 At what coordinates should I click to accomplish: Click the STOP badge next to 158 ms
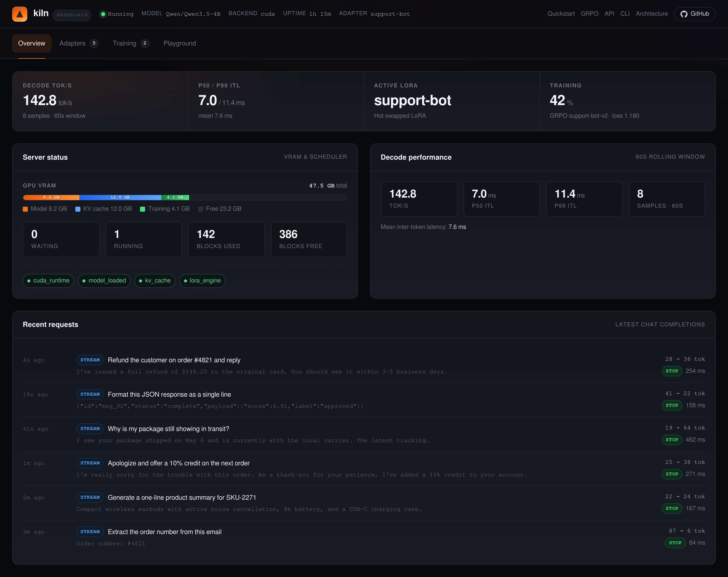[x=672, y=405]
